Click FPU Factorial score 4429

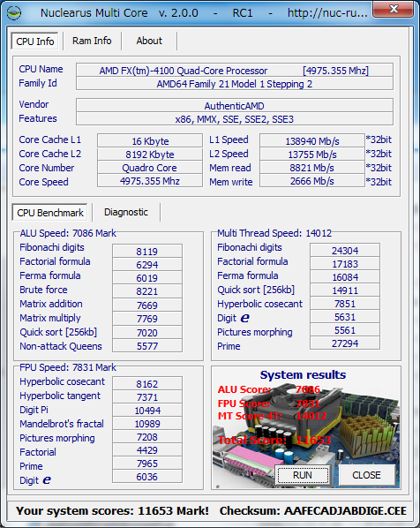pos(147,450)
